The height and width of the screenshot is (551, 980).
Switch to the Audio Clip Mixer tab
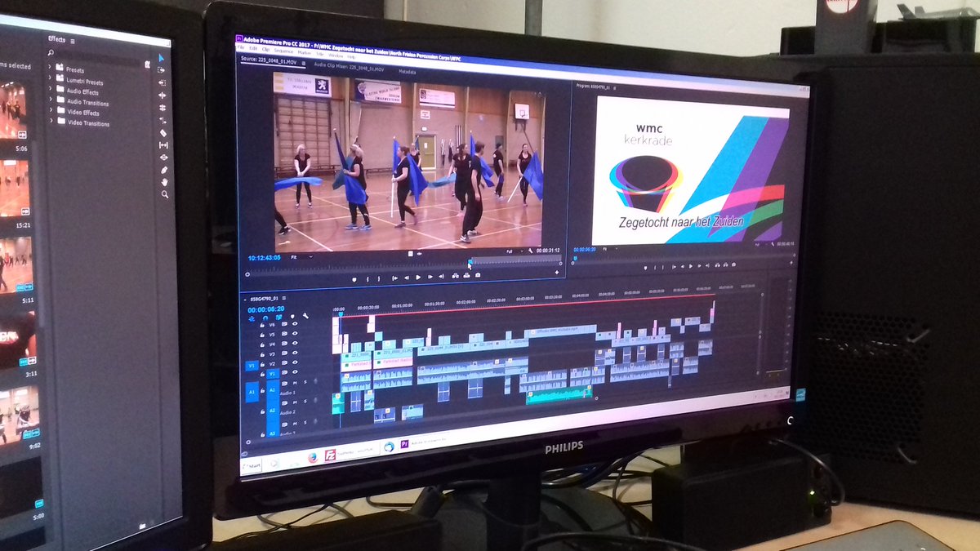349,67
